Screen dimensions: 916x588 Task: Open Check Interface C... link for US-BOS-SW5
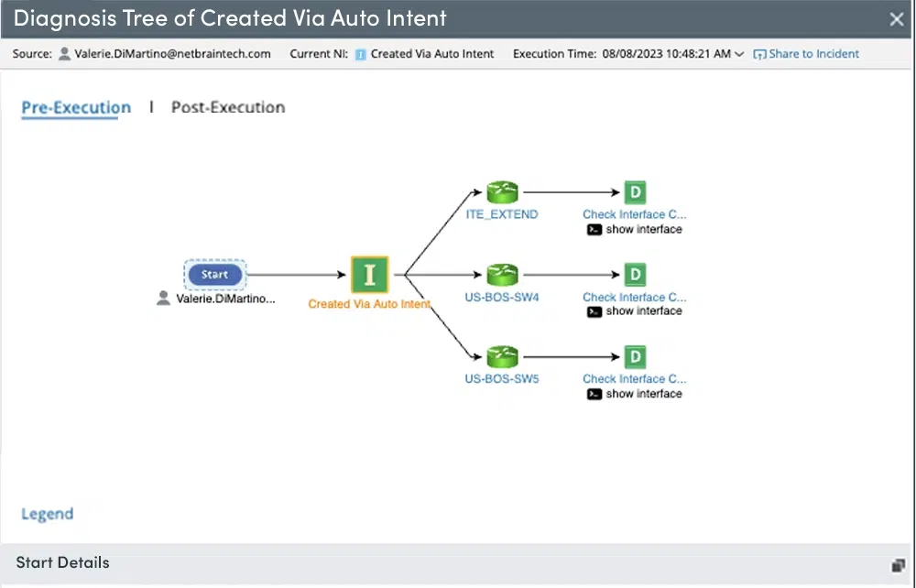pos(635,379)
